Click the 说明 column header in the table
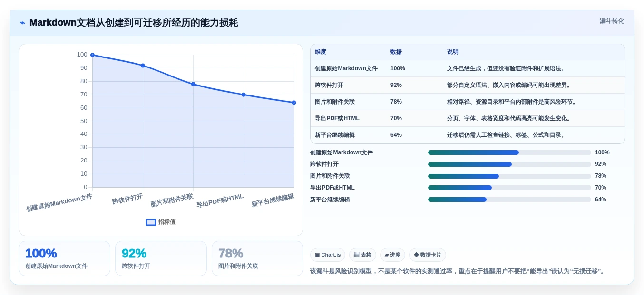This screenshot has width=644, height=295. point(453,52)
